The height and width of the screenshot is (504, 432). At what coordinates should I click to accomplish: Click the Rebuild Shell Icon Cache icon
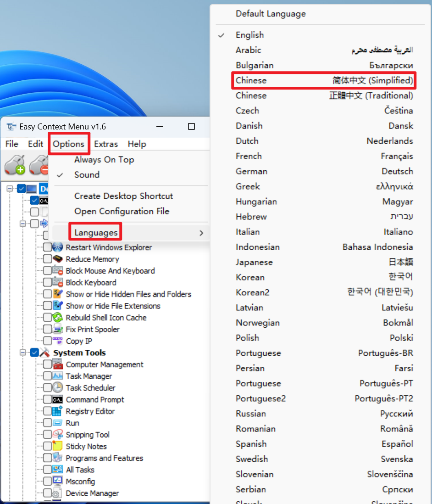tap(58, 317)
